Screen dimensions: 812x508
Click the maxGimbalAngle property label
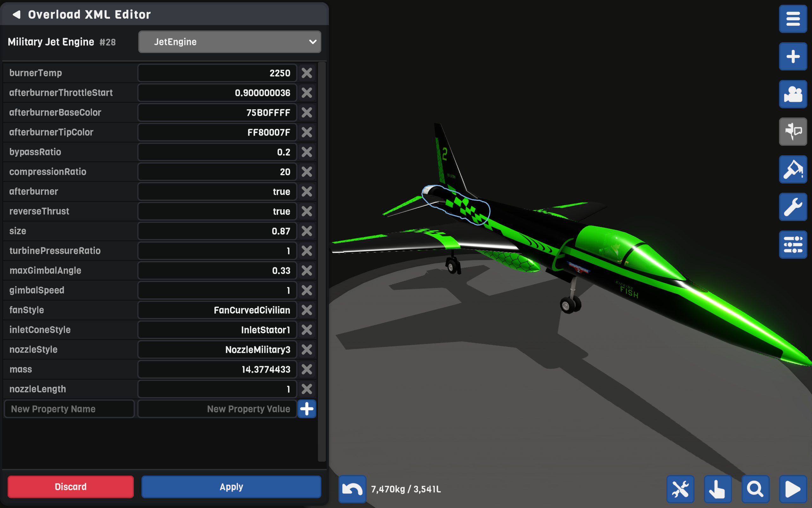coord(45,271)
